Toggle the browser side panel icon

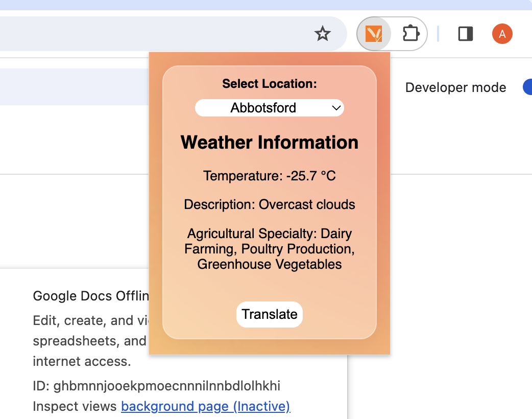point(466,34)
